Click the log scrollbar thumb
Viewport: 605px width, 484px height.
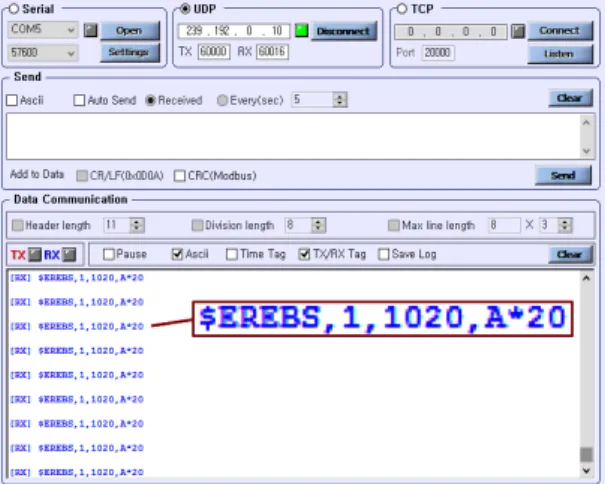[x=586, y=454]
